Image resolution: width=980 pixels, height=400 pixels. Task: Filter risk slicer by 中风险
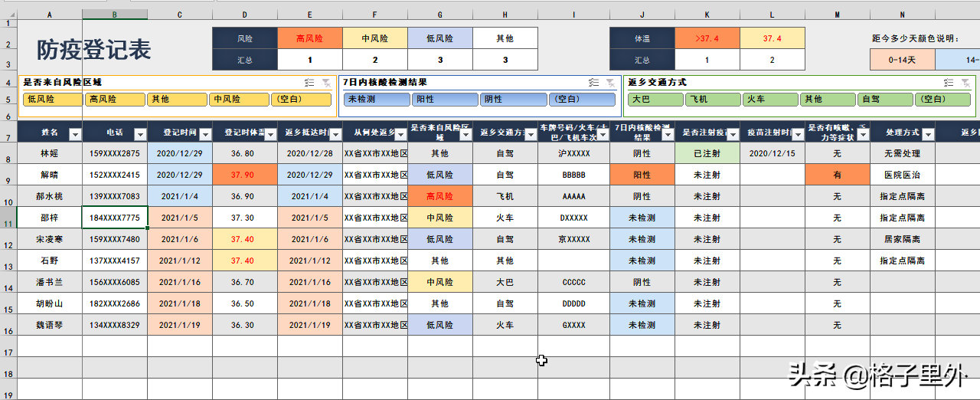pos(239,99)
